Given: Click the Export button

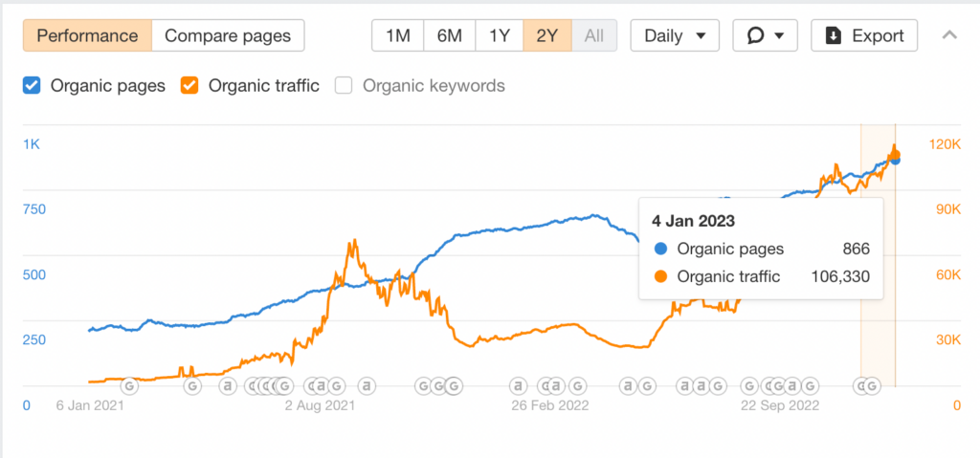Looking at the screenshot, I should [x=864, y=35].
